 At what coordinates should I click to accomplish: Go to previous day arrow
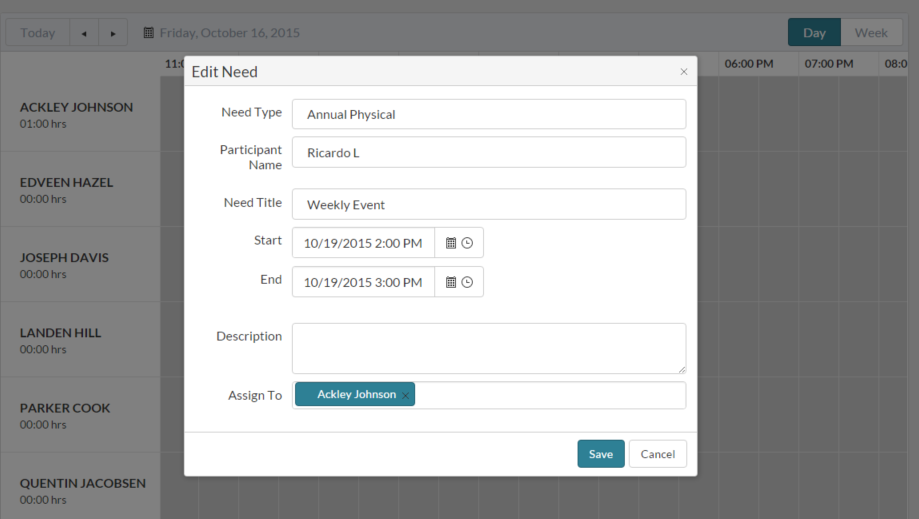pos(84,33)
